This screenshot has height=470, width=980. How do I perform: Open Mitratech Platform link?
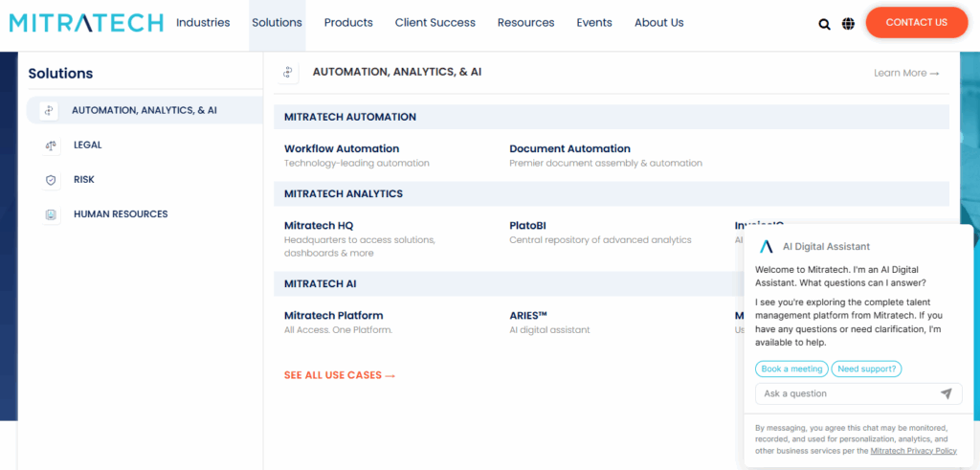(334, 316)
